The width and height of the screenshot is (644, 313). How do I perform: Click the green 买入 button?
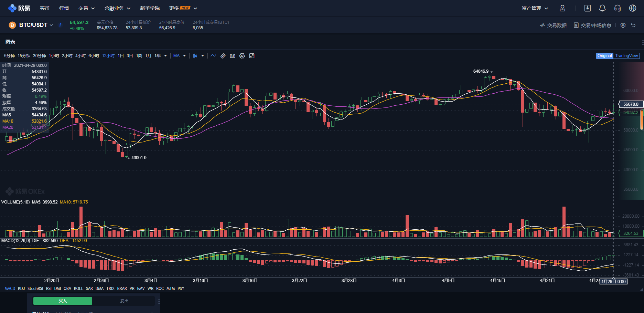click(x=62, y=301)
